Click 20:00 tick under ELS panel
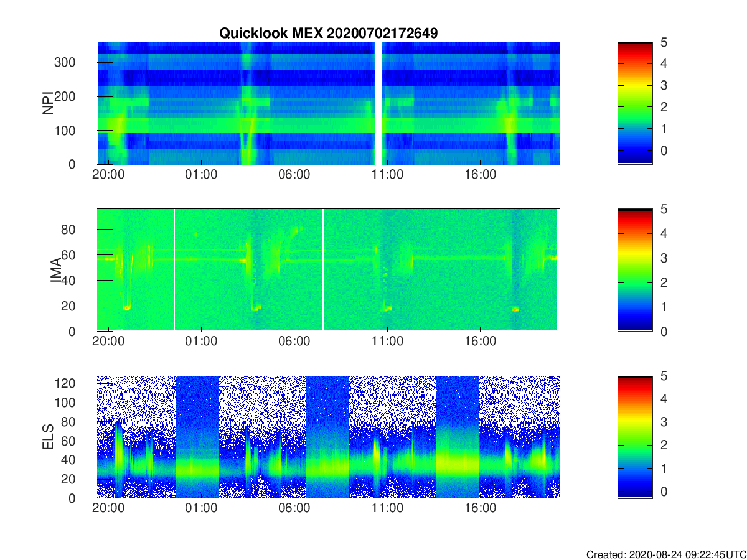Viewport: 747px width, 560px height. 108,508
